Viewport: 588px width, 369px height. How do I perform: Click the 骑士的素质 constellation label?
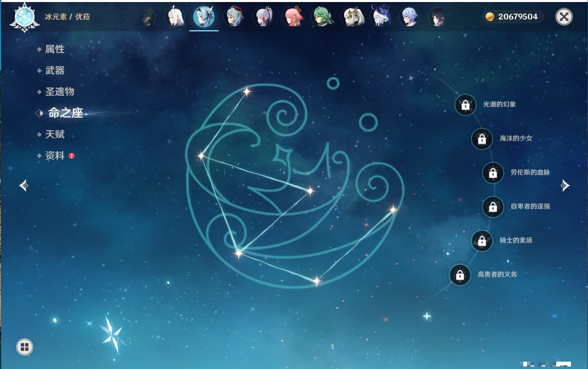pos(516,241)
